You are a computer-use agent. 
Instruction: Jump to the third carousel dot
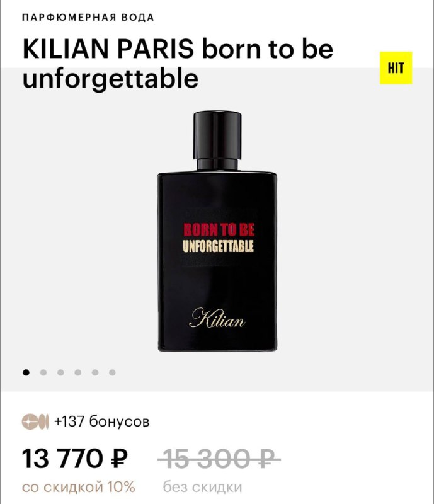coord(60,372)
